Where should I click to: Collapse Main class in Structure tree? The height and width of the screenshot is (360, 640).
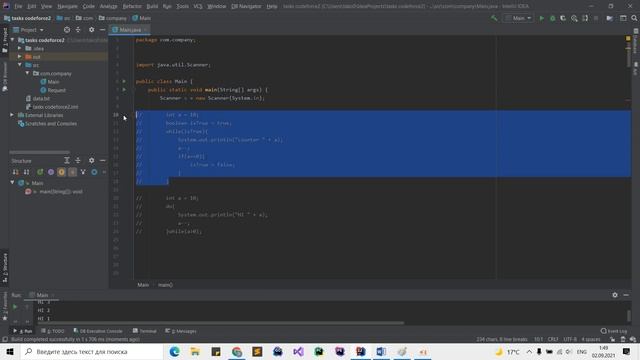(13, 183)
